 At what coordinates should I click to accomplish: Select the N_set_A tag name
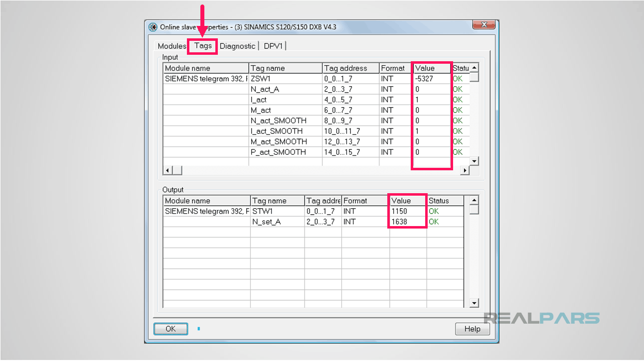[x=267, y=222]
